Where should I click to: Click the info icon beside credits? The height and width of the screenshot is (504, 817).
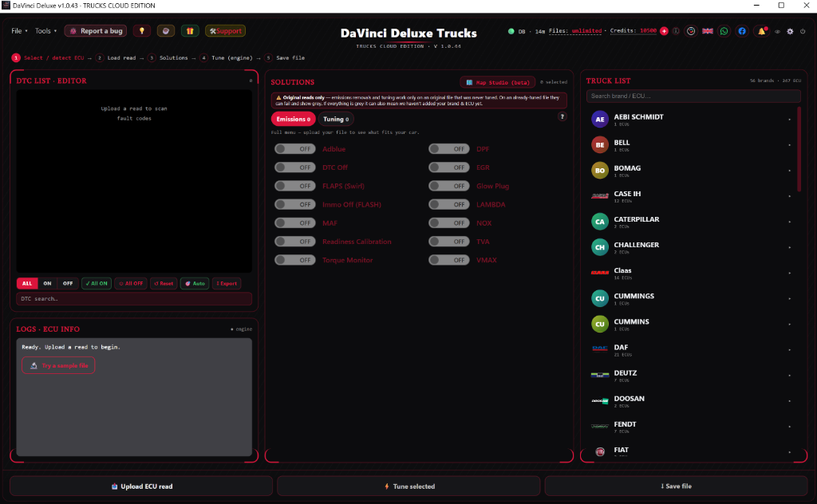coord(676,31)
